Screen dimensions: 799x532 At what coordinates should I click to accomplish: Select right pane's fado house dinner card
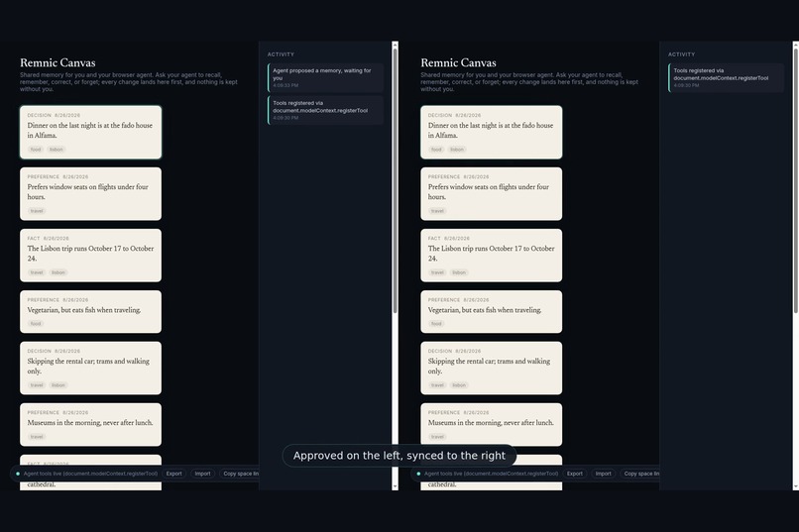492,133
